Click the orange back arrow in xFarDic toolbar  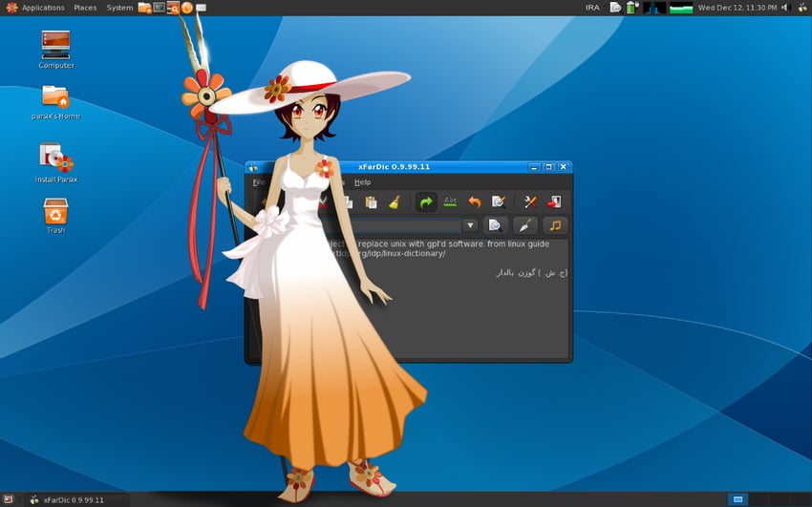coord(475,202)
